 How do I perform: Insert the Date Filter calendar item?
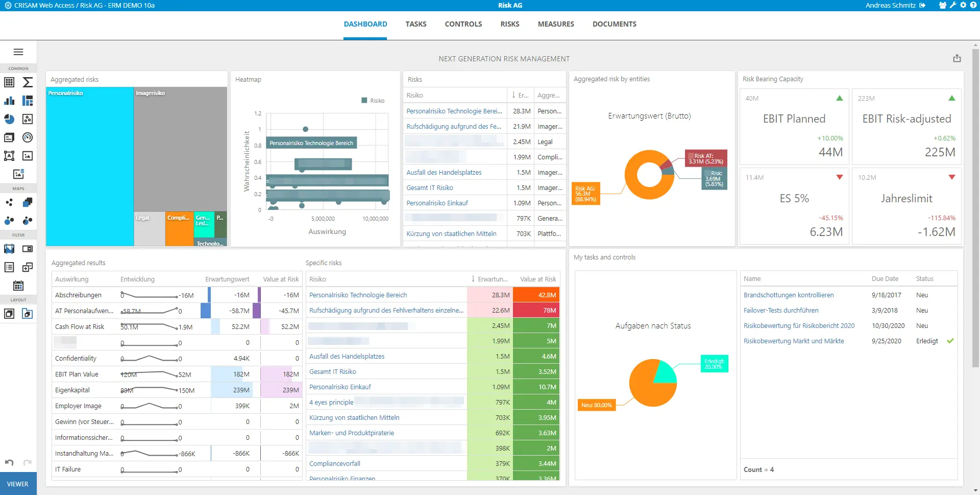tap(18, 286)
